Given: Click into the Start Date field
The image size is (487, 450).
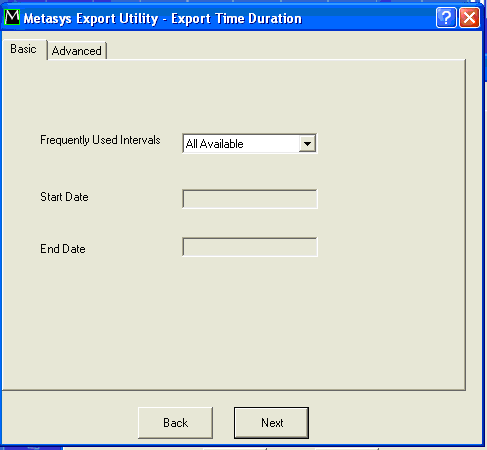Looking at the screenshot, I should tap(250, 199).
